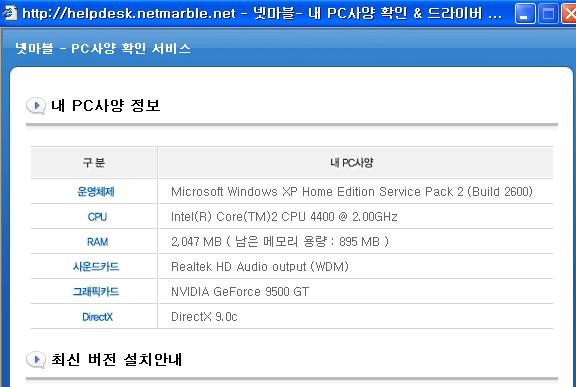This screenshot has width=576, height=387.
Task: Click the Realtek HD Audio output value
Action: (260, 267)
